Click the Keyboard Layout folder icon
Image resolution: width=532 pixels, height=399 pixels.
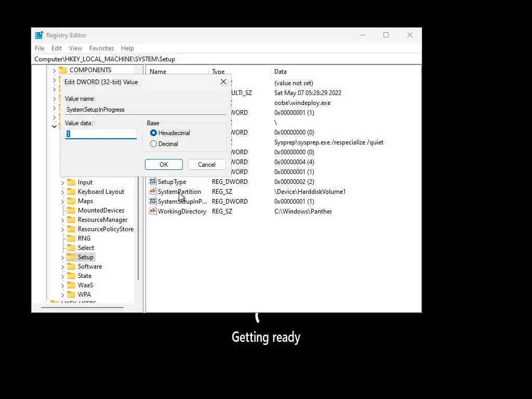coord(71,192)
